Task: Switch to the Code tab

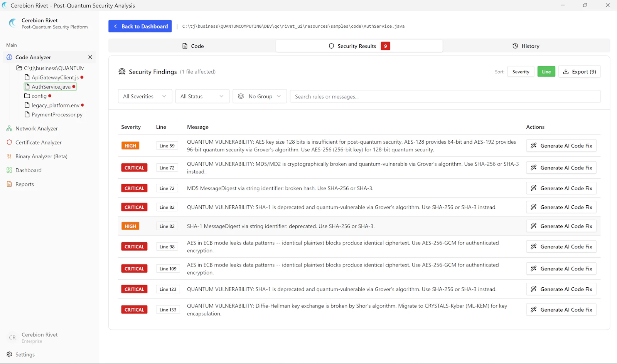Action: [192, 46]
